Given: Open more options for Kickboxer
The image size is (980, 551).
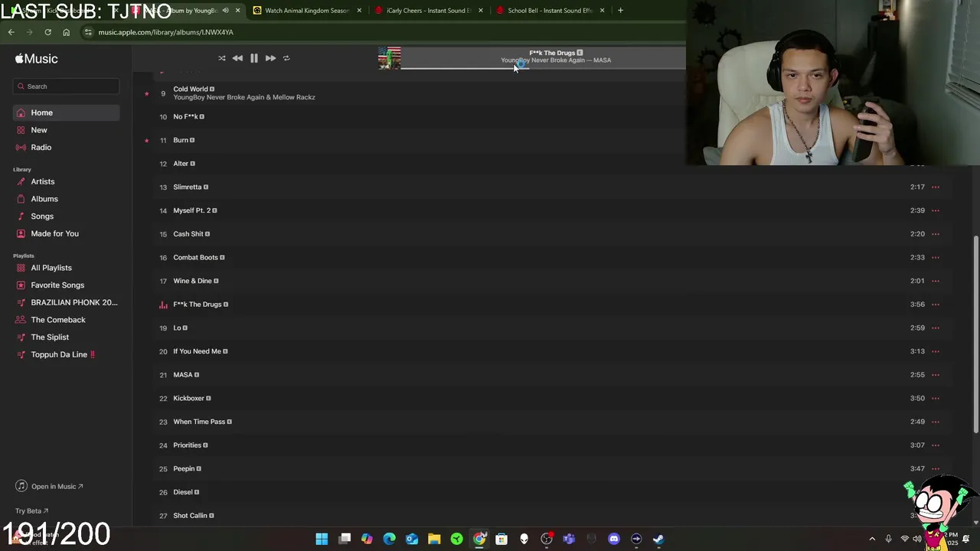Looking at the screenshot, I should pyautogui.click(x=936, y=398).
